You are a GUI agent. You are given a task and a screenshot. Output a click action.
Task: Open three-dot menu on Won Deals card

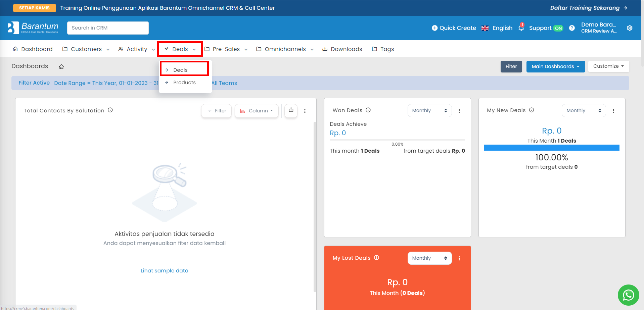point(459,111)
